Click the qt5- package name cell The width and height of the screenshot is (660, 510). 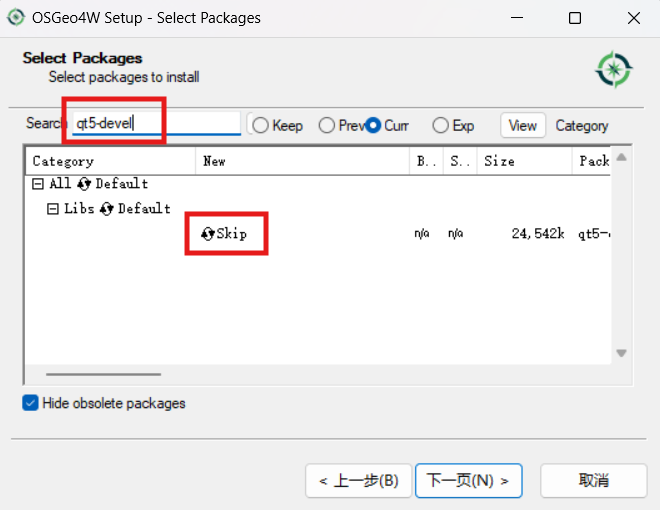coord(594,234)
